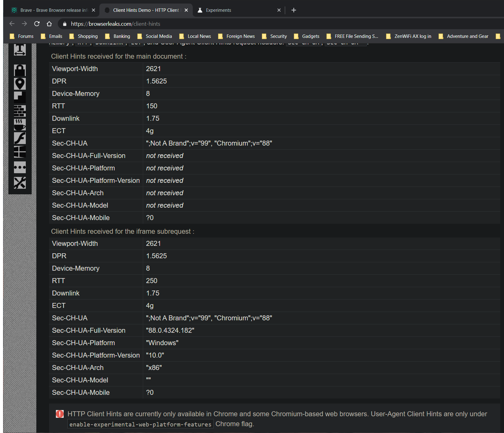Click the coffee cup Java icon
Screen dimensions: 504x433
(20, 125)
